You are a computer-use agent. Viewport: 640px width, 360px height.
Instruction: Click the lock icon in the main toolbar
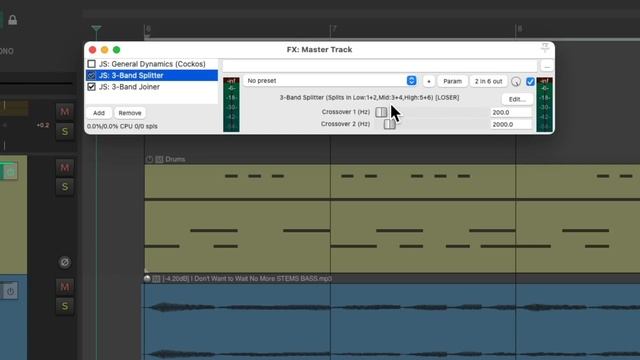coord(13,20)
